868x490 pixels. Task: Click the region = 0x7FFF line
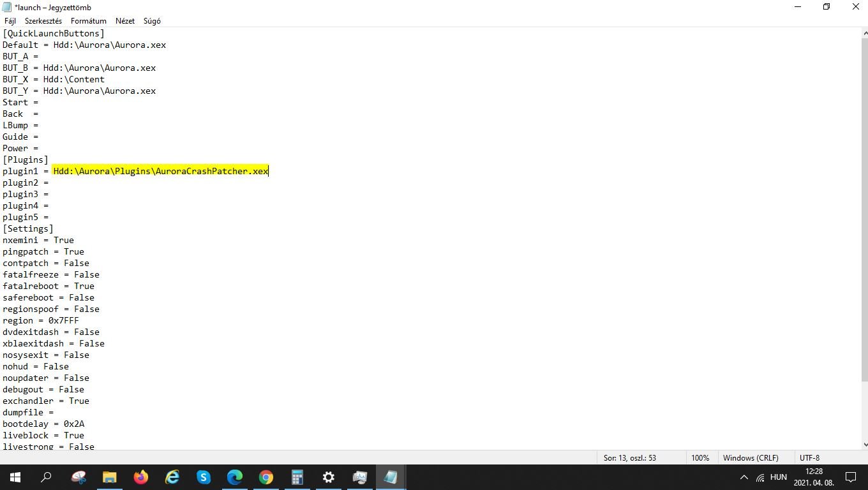click(x=41, y=320)
